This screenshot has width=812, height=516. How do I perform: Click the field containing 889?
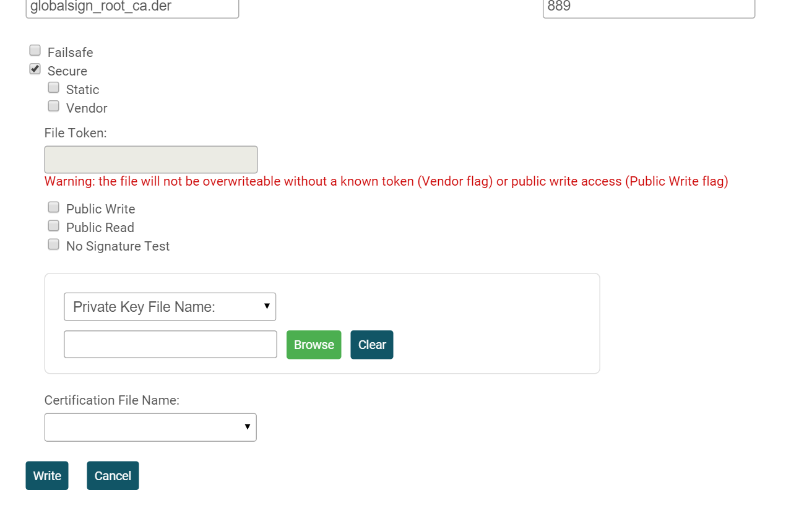pos(649,8)
